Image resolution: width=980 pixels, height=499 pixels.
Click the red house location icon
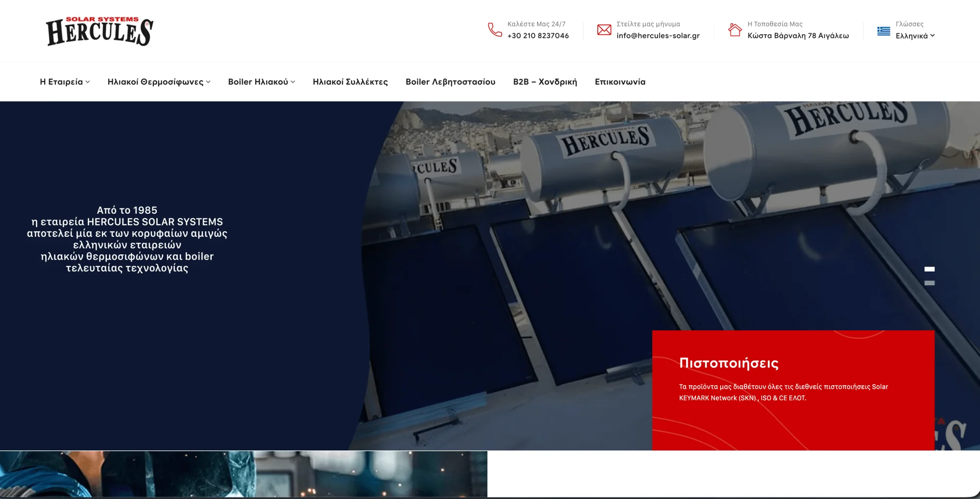point(735,30)
